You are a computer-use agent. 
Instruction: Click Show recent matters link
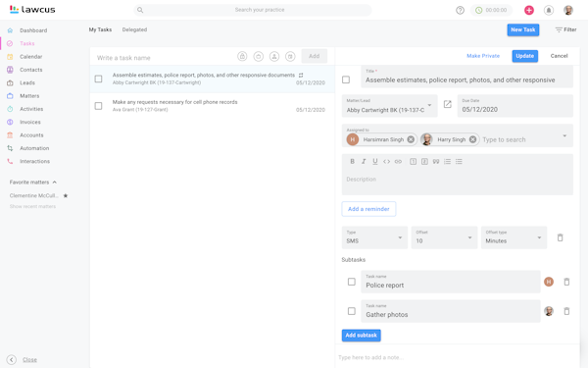(x=32, y=206)
